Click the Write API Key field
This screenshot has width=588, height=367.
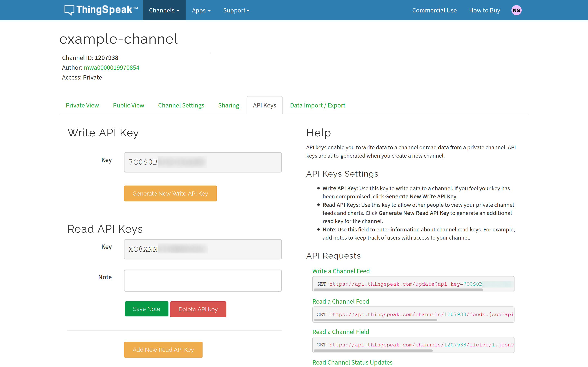click(x=203, y=162)
